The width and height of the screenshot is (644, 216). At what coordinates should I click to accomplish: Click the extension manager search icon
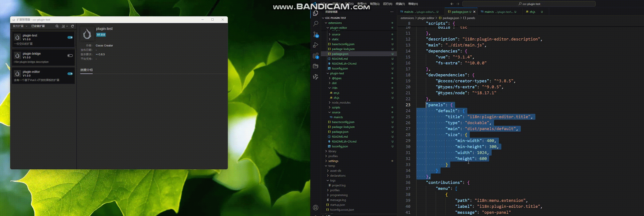[x=57, y=26]
